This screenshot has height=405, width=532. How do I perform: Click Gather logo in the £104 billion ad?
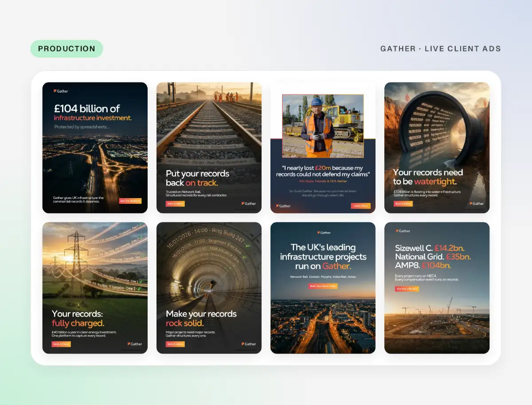(61, 91)
